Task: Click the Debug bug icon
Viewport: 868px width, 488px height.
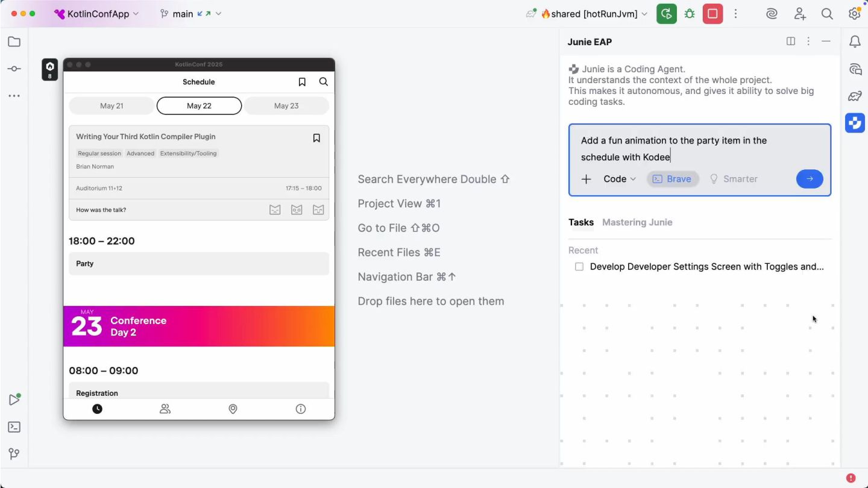Action: [690, 14]
